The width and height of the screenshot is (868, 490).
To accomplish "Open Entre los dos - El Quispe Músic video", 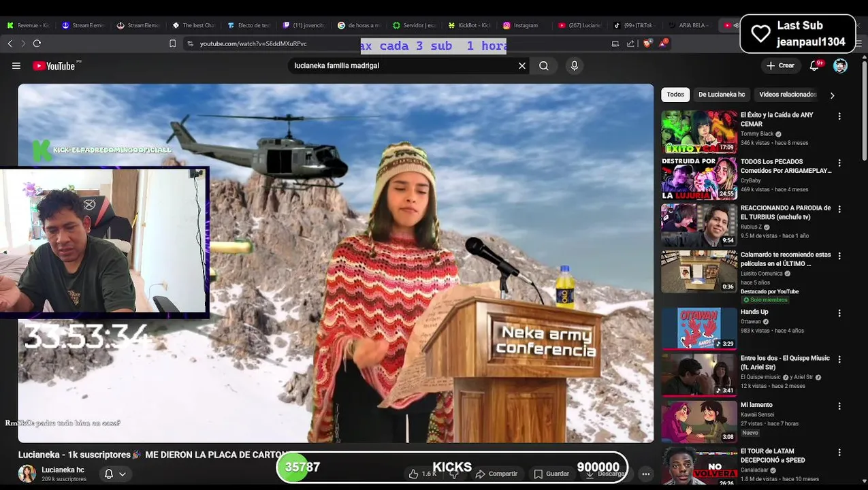I will pos(785,362).
